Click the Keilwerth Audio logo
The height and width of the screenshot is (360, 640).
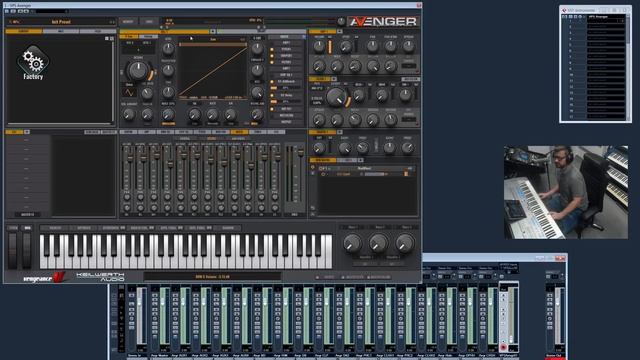100,277
